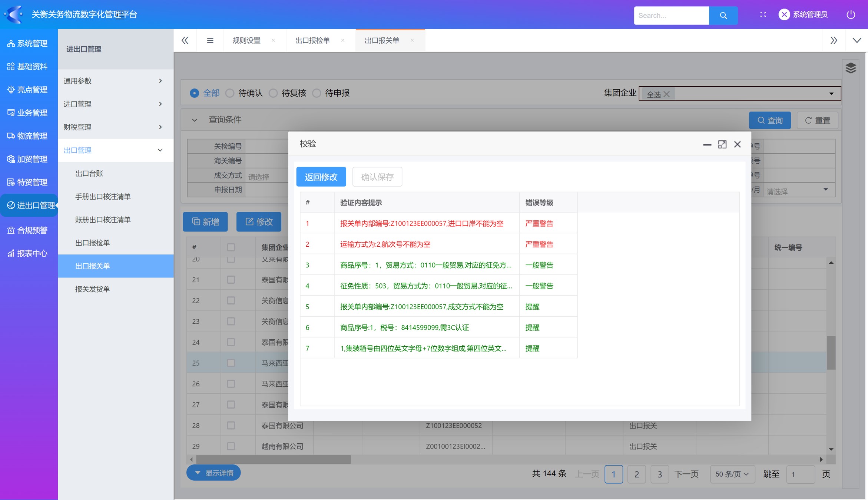This screenshot has height=500, width=868.
Task: Select the 全部 radio button
Action: pos(194,93)
